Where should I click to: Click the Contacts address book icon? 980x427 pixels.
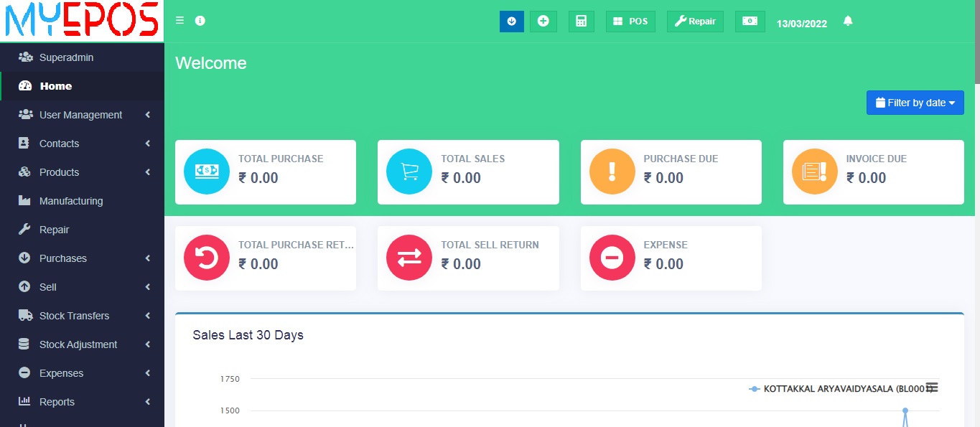(24, 143)
